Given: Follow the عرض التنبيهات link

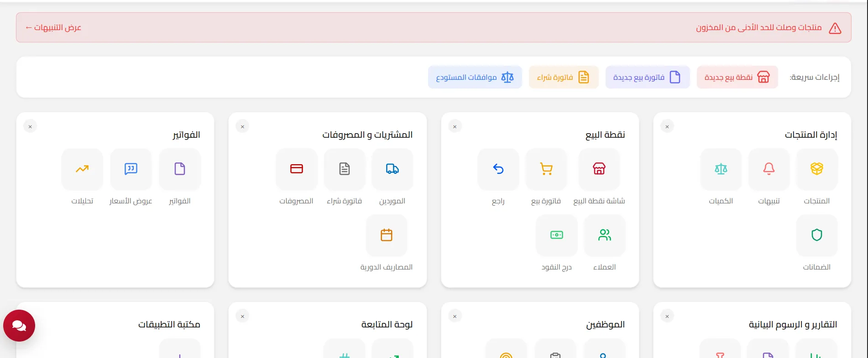Looking at the screenshot, I should click(x=53, y=28).
